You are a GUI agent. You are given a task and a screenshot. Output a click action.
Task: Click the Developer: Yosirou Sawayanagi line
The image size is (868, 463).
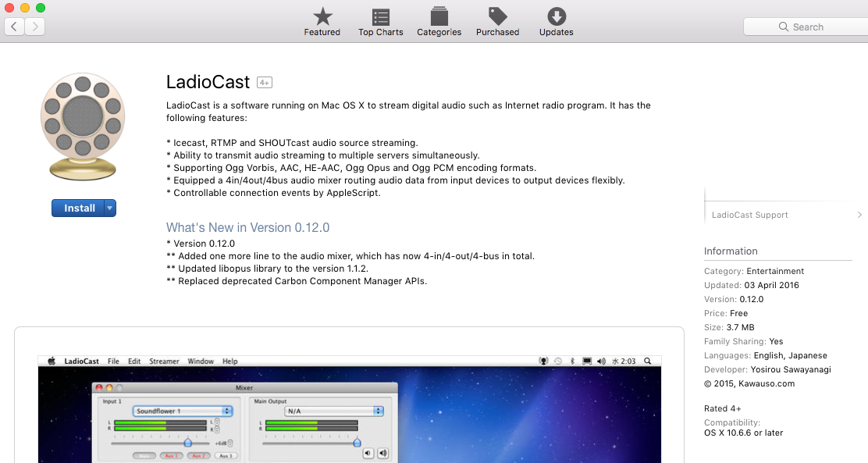click(767, 369)
